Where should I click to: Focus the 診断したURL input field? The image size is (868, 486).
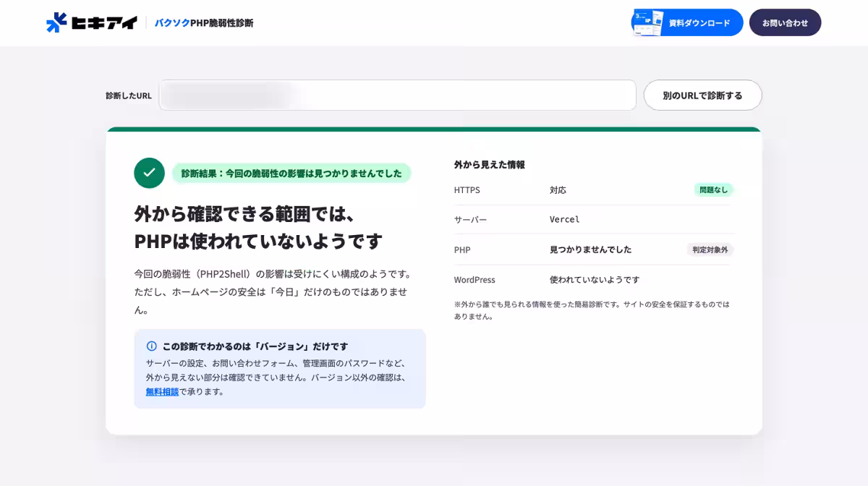(x=397, y=95)
